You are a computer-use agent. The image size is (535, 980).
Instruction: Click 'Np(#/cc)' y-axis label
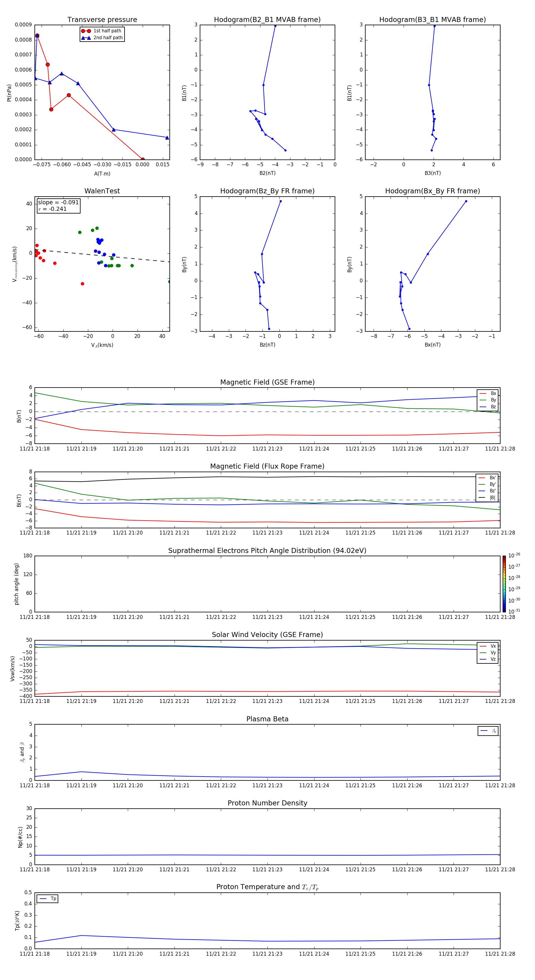pos(20,837)
